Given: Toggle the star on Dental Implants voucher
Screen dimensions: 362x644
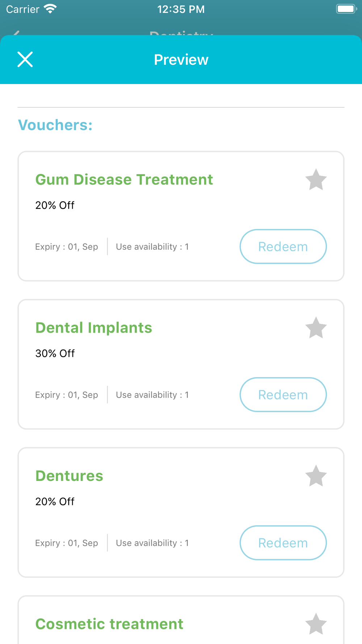Looking at the screenshot, I should 316,328.
